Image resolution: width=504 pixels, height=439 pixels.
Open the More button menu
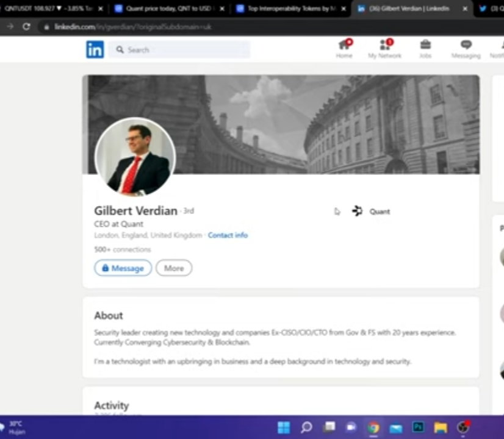pyautogui.click(x=174, y=268)
